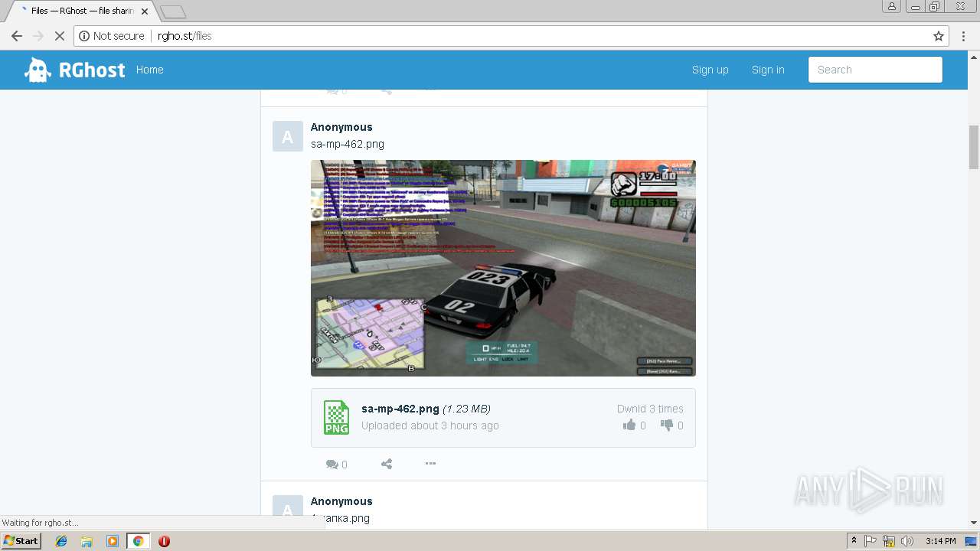Screen dimensions: 980x551
Task: Open the volume speaker tray icon
Action: 907,541
